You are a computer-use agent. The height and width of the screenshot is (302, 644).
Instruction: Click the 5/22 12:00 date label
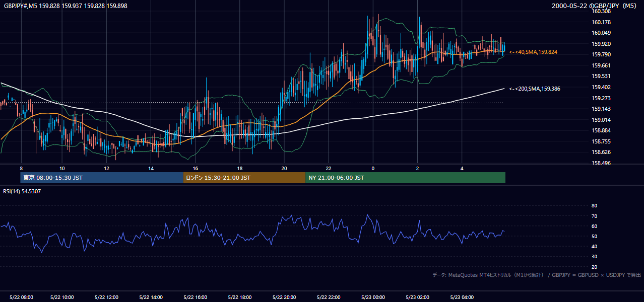(106, 297)
